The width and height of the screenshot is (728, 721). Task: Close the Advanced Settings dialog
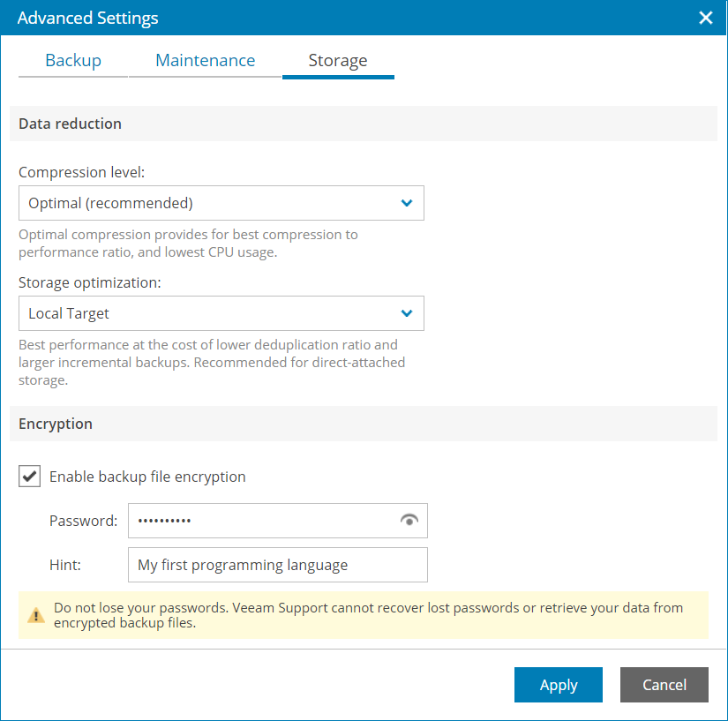(x=705, y=17)
